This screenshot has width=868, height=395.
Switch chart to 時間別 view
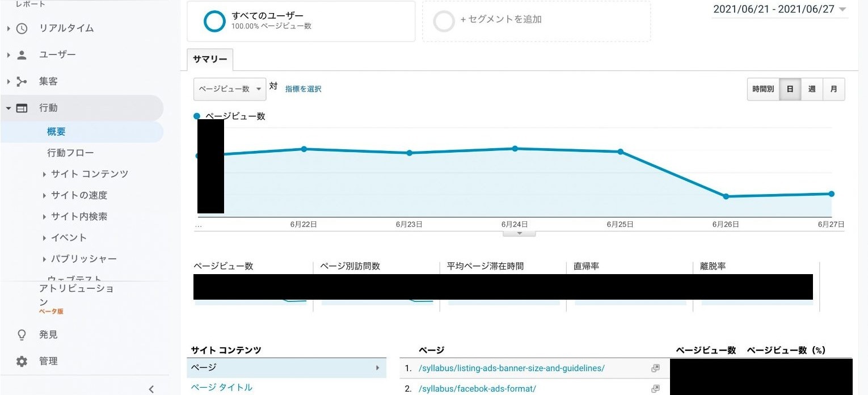[x=763, y=89]
